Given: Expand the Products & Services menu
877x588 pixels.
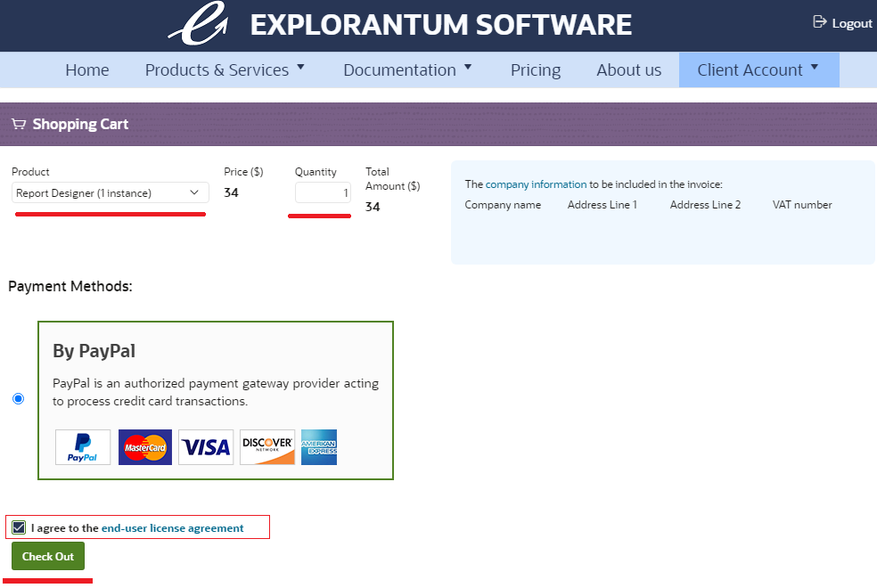Looking at the screenshot, I should coord(225,70).
